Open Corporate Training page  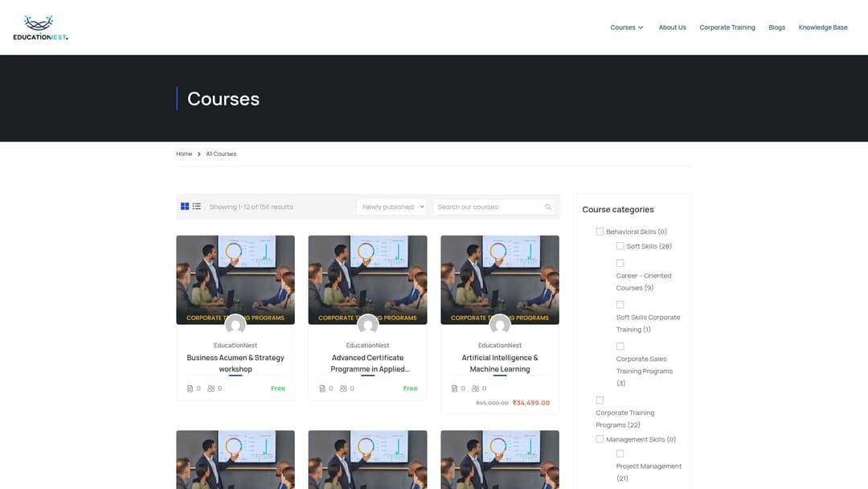tap(727, 27)
